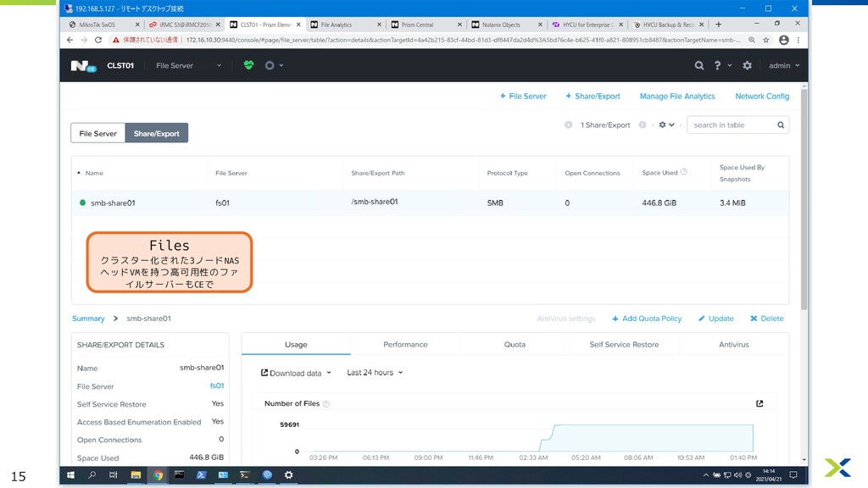Go to Summary breadcrumb

[x=88, y=319]
